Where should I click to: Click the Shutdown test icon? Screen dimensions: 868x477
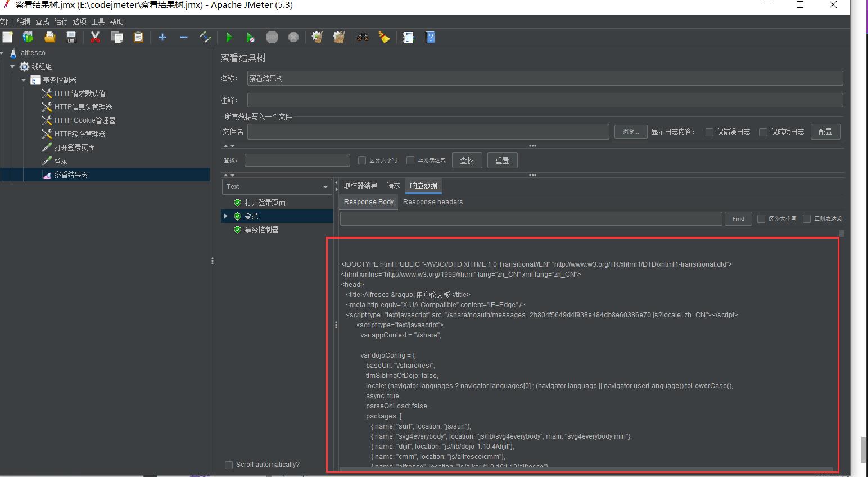tap(293, 37)
